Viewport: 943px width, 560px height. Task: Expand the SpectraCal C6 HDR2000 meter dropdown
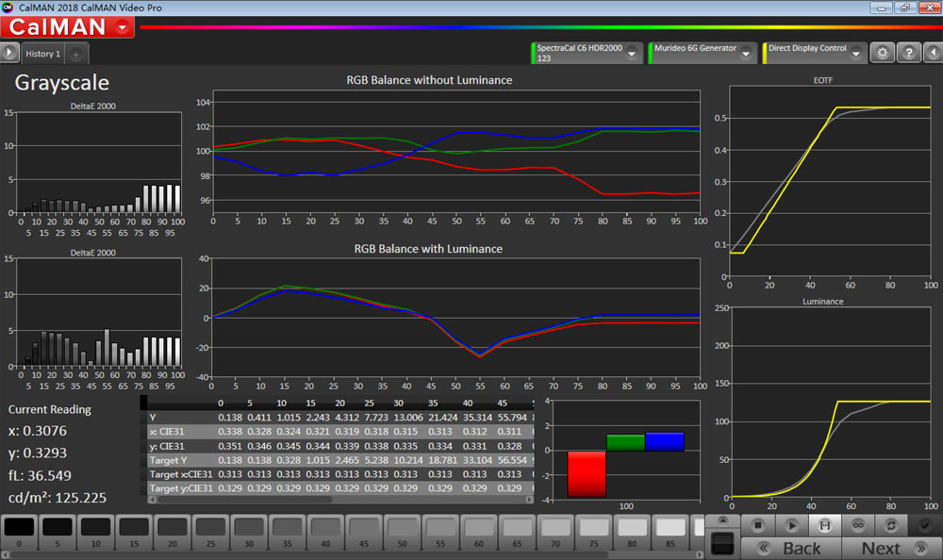(632, 53)
